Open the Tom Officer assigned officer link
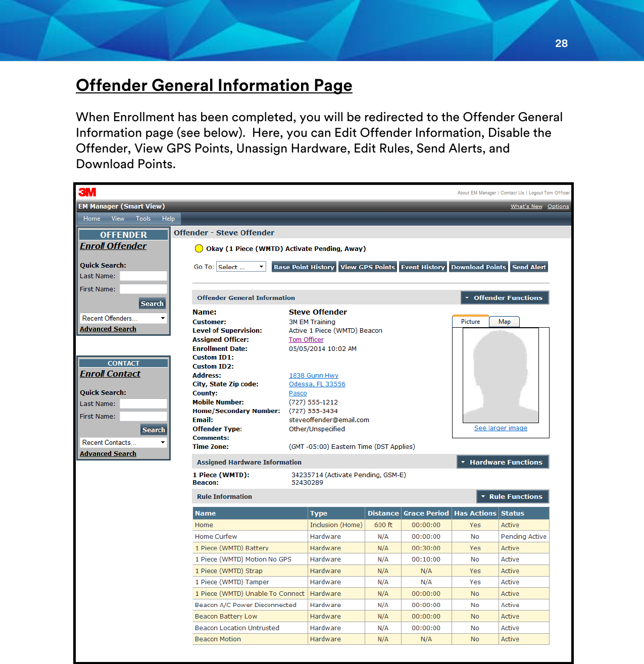644x664 pixels. click(x=306, y=340)
